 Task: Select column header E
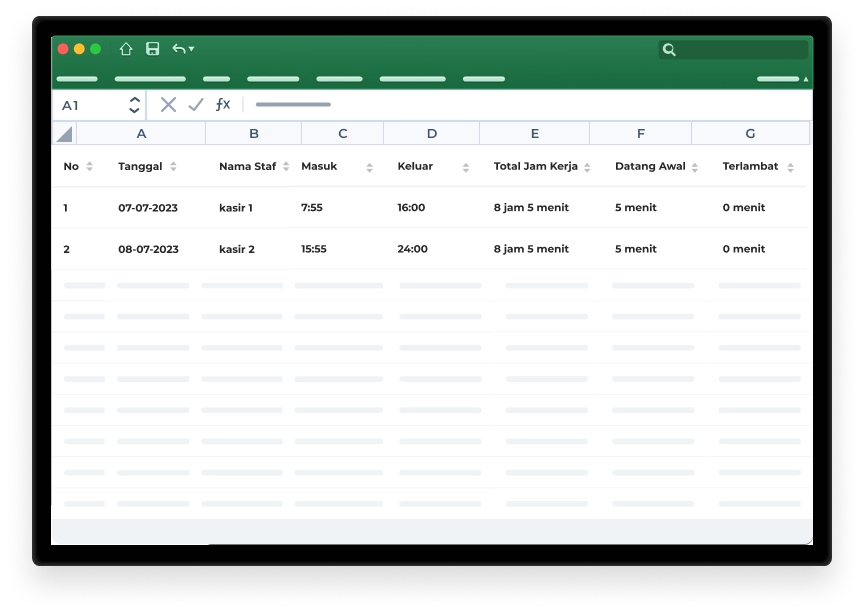(x=534, y=134)
